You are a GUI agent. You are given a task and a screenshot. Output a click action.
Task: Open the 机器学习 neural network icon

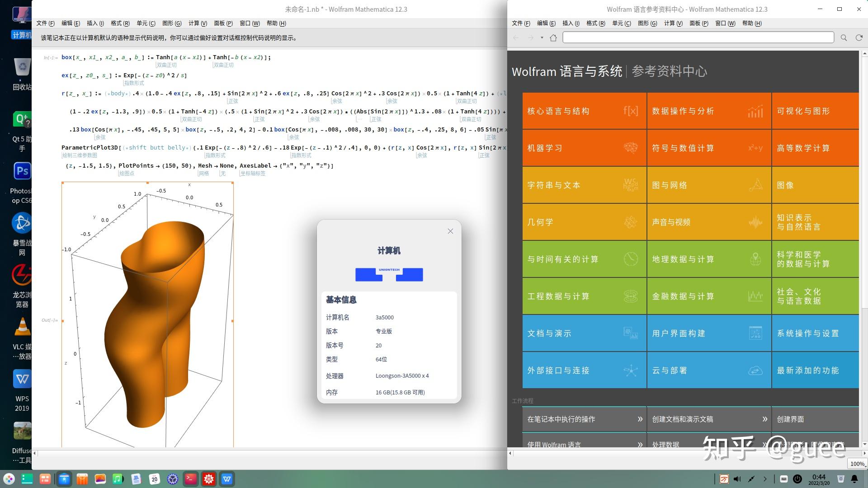coord(631,148)
